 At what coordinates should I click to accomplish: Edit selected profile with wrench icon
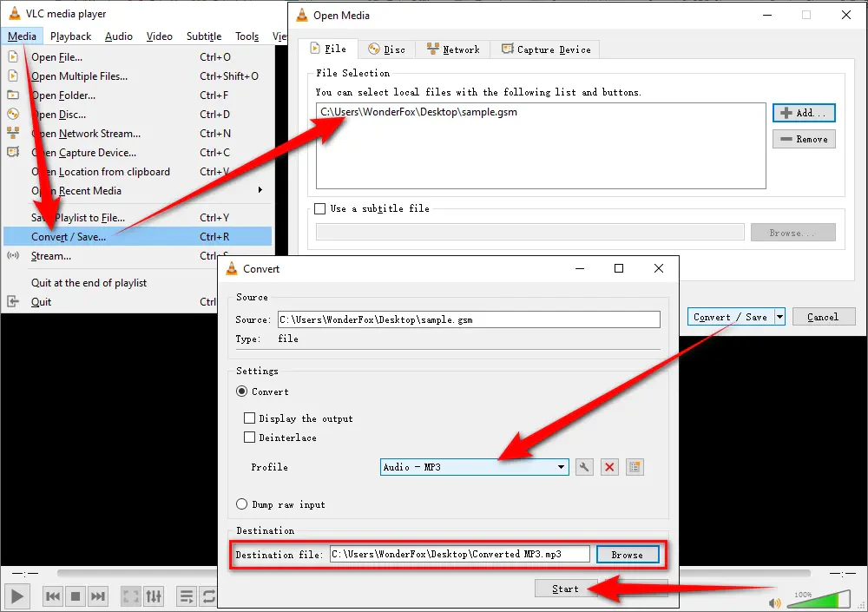tap(584, 467)
